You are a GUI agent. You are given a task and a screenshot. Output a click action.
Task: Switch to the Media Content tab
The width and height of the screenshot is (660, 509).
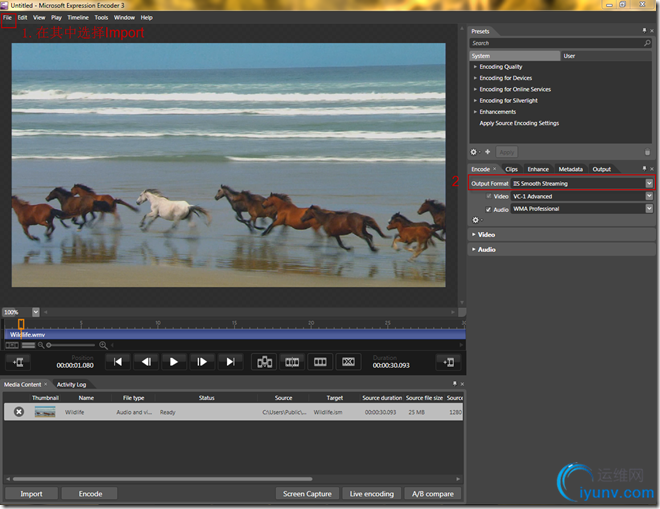[23, 384]
